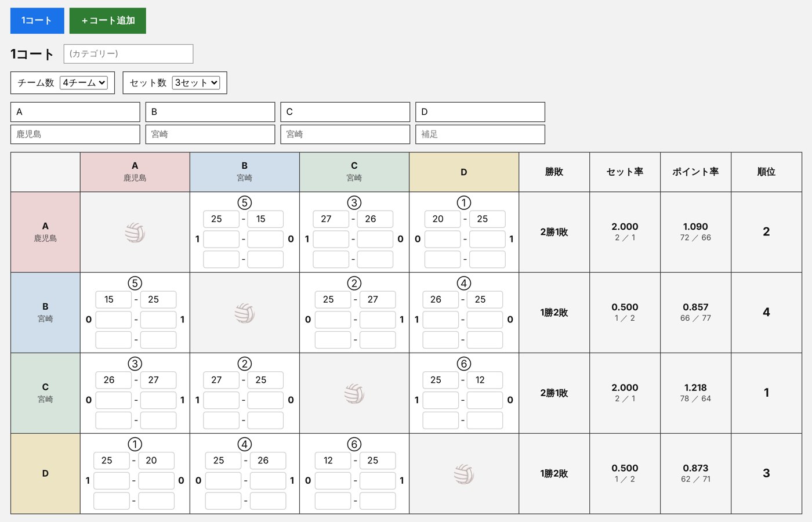Screen dimensions: 812x522
Task: Click the 2勝1敗 result in row C
Action: click(554, 393)
